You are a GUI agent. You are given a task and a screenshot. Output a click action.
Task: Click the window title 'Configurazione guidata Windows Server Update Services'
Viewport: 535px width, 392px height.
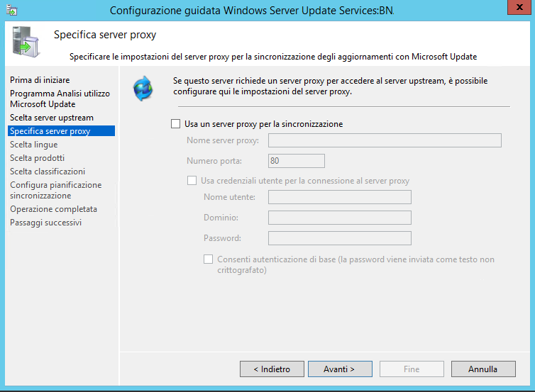(x=252, y=11)
